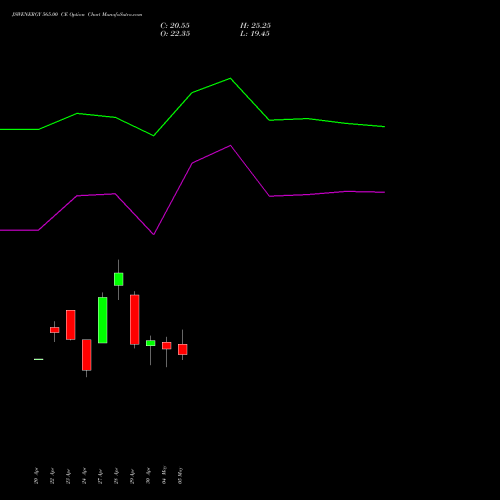Select the 30 Apr date label
Screen dimensions: 500x500
pos(148,476)
